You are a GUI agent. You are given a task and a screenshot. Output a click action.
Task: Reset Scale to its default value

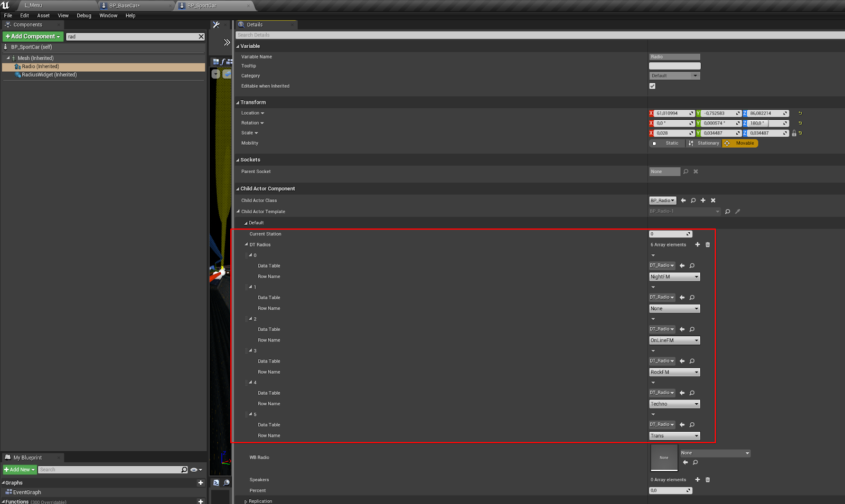tap(800, 133)
